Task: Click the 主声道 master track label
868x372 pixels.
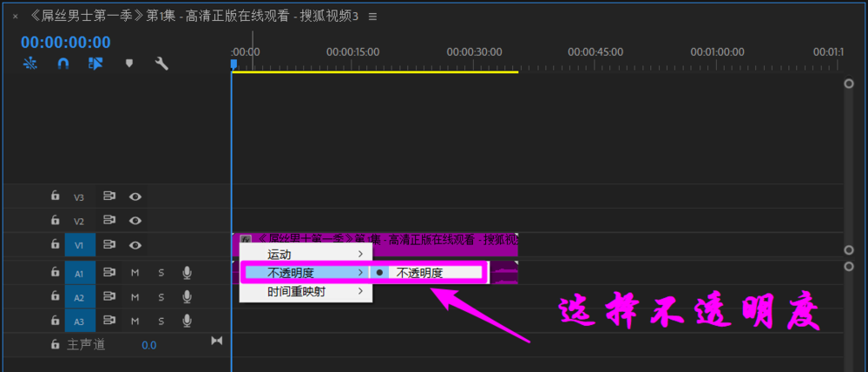Action: 86,345
